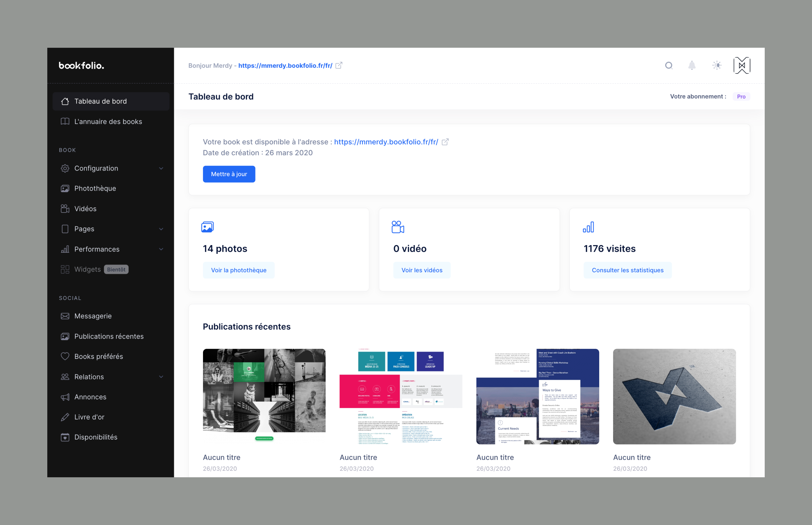Expand the Relations chevron
This screenshot has width=812, height=525.
(x=161, y=377)
